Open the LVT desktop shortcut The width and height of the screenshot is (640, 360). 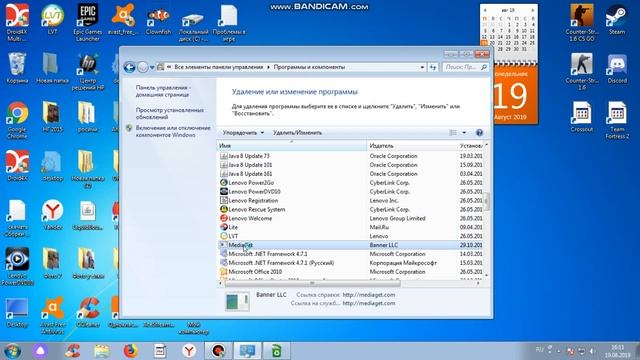coord(52,19)
